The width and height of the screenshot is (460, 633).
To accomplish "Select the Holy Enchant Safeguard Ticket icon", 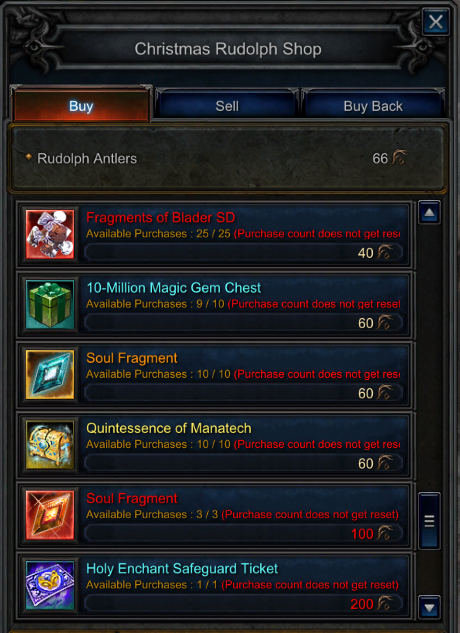I will click(x=50, y=585).
